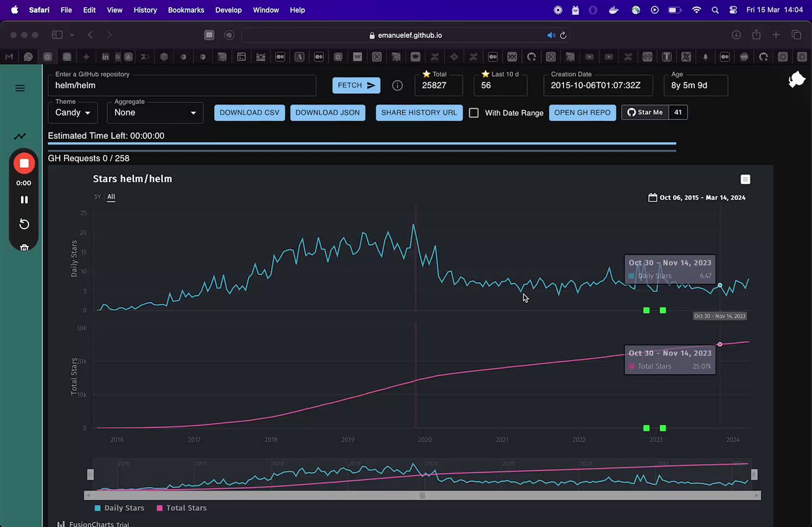Open the chart export menu icon
The height and width of the screenshot is (527, 812).
745,179
